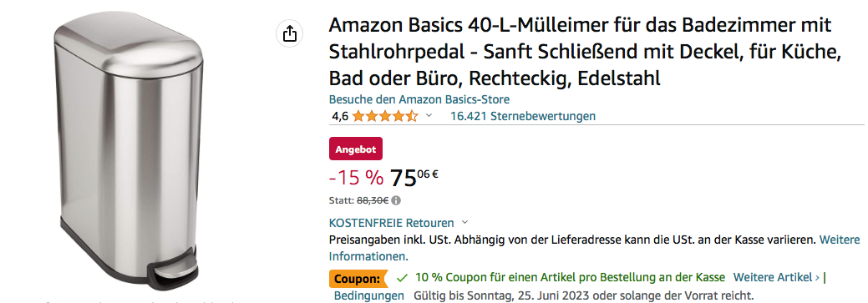This screenshot has width=868, height=303.
Task: Click the trash can product image
Action: [x=130, y=153]
